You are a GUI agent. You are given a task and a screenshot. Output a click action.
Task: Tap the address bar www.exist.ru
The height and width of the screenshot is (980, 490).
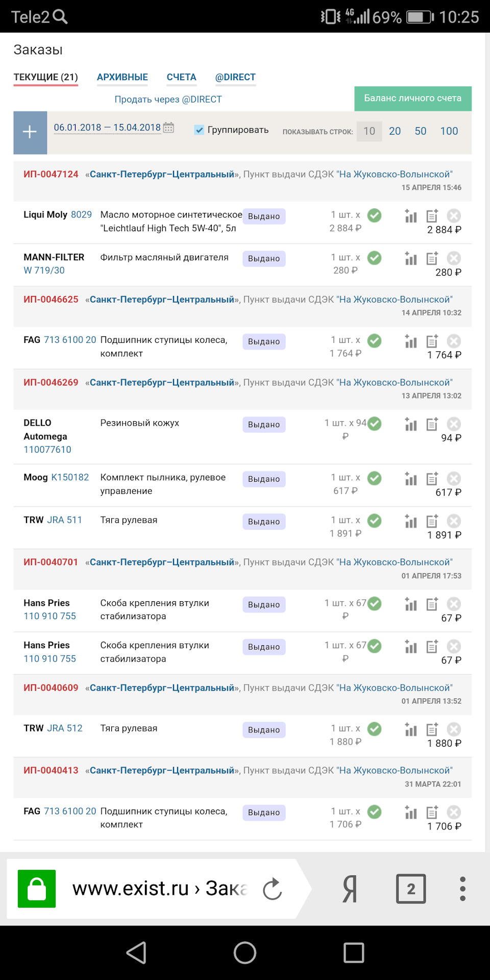click(x=158, y=889)
